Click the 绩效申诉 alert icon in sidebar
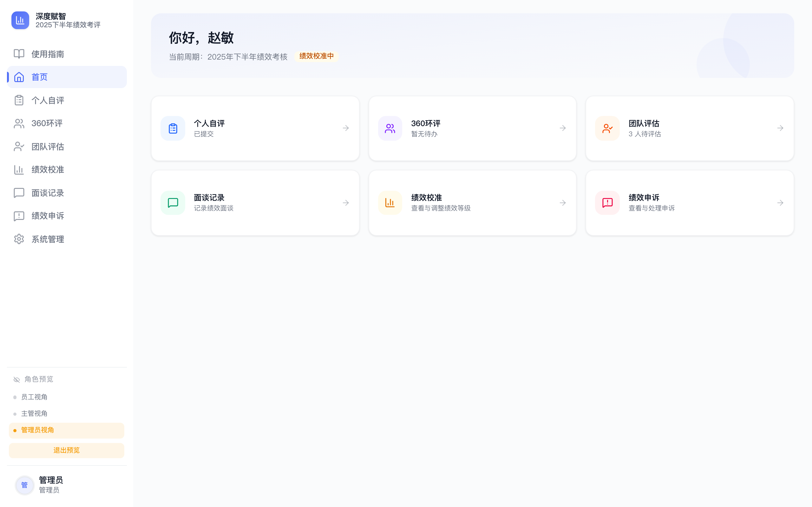Screen dimensions: 812x507 pyautogui.click(x=18, y=216)
